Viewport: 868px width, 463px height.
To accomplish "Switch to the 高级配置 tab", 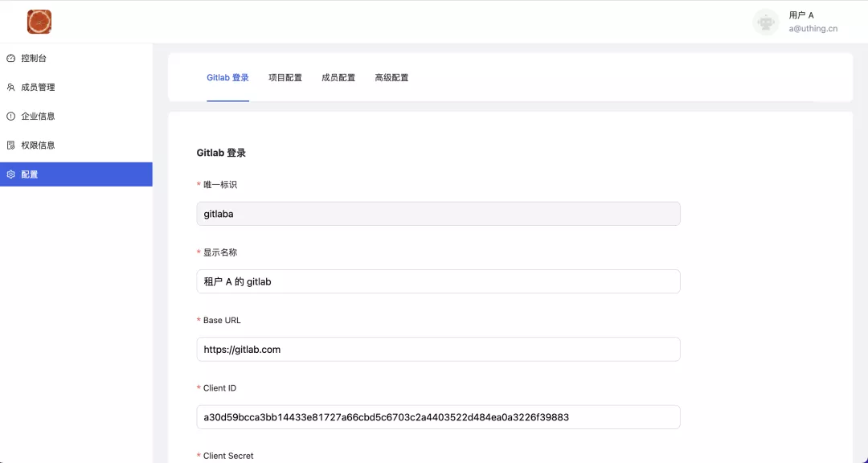I will (x=391, y=77).
